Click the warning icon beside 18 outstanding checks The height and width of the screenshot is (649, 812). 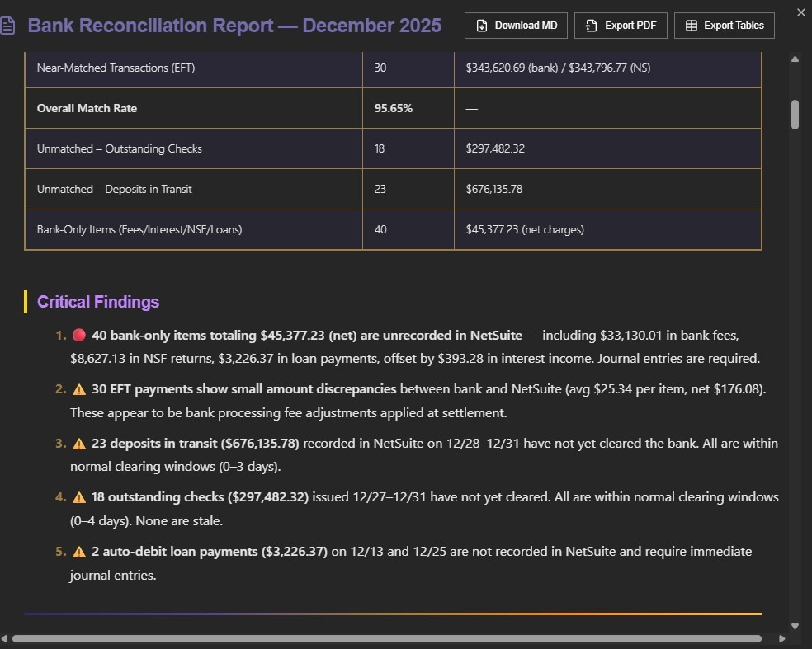pyautogui.click(x=79, y=497)
